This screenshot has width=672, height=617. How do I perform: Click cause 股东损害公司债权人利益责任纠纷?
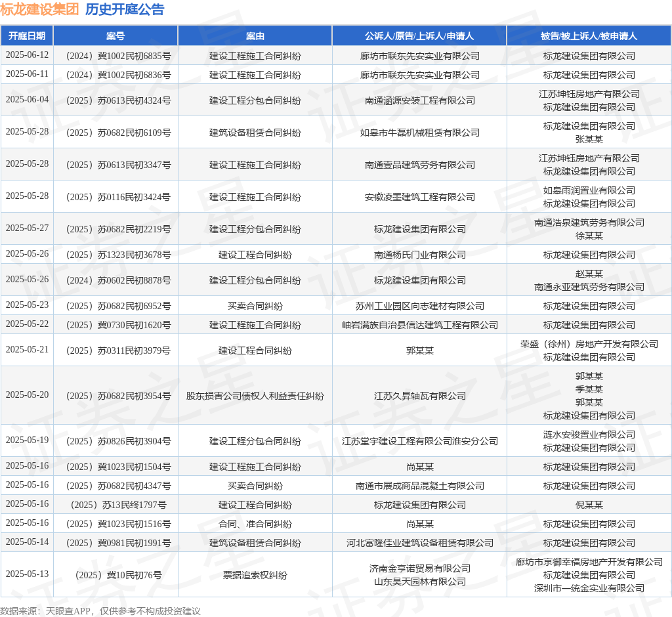(255, 396)
